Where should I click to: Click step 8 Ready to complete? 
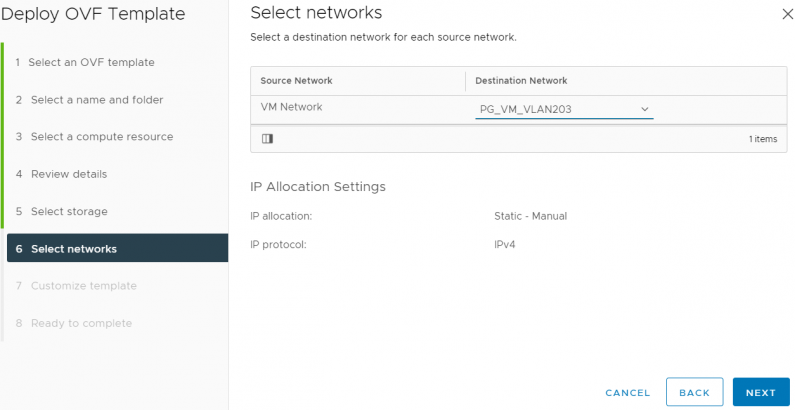(81, 323)
